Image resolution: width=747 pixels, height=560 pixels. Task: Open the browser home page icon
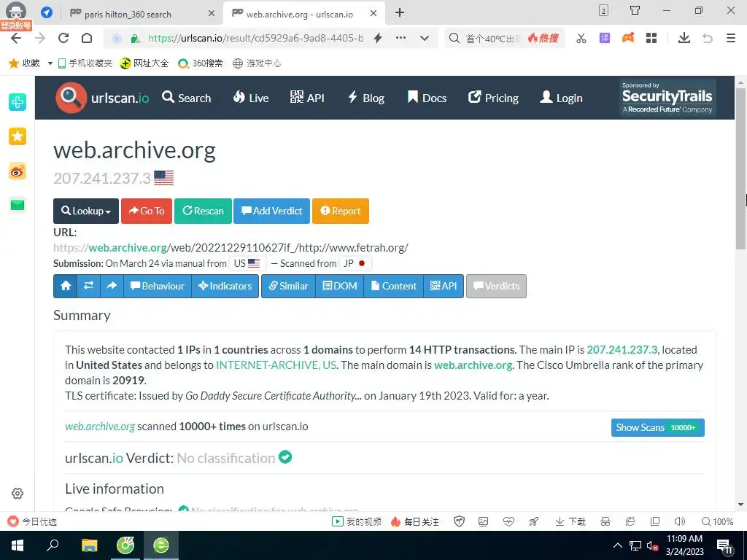click(87, 38)
